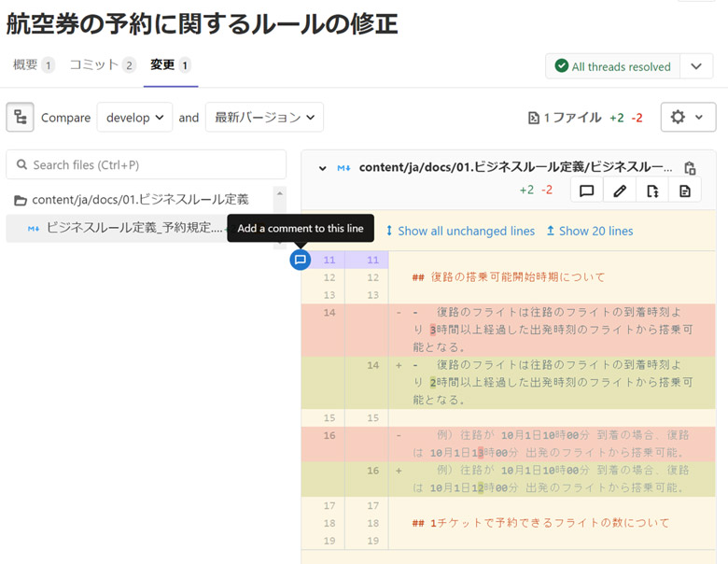Click the heading 復路の搭乗可能開始時期について
Viewport: 728px width, 564px height.
(509, 277)
